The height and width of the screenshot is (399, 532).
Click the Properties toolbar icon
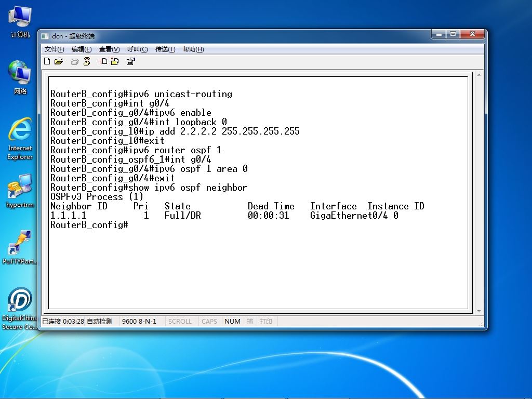130,61
